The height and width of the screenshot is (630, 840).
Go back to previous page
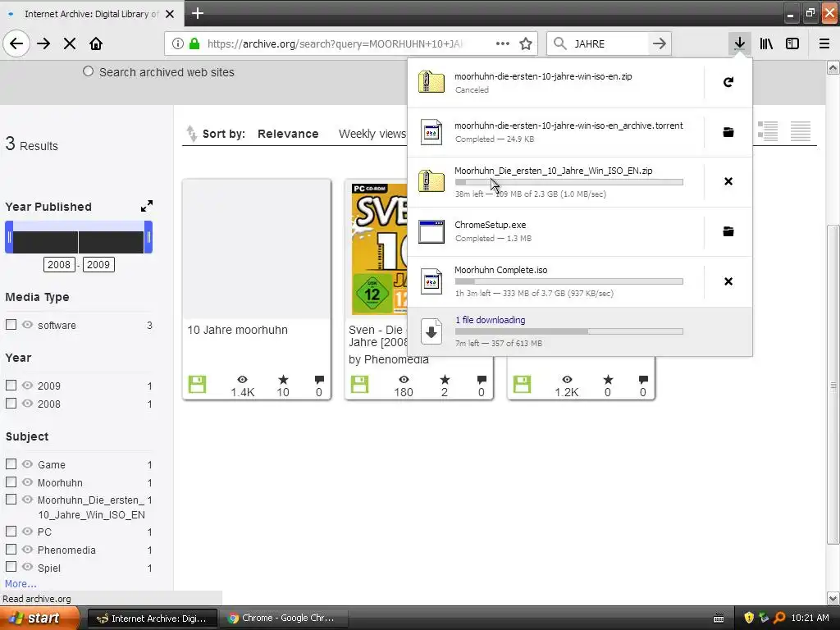pyautogui.click(x=16, y=43)
